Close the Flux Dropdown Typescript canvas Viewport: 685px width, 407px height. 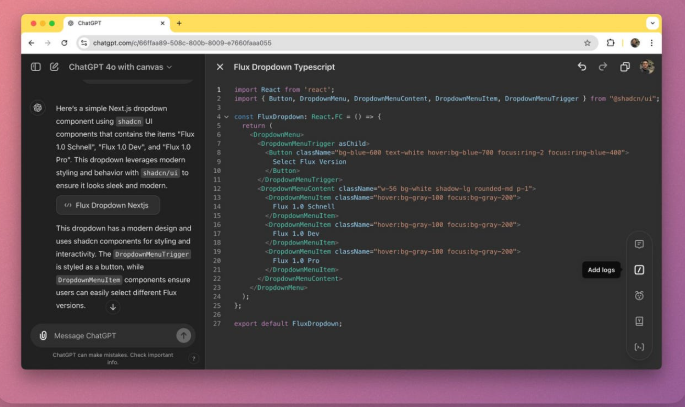click(220, 67)
